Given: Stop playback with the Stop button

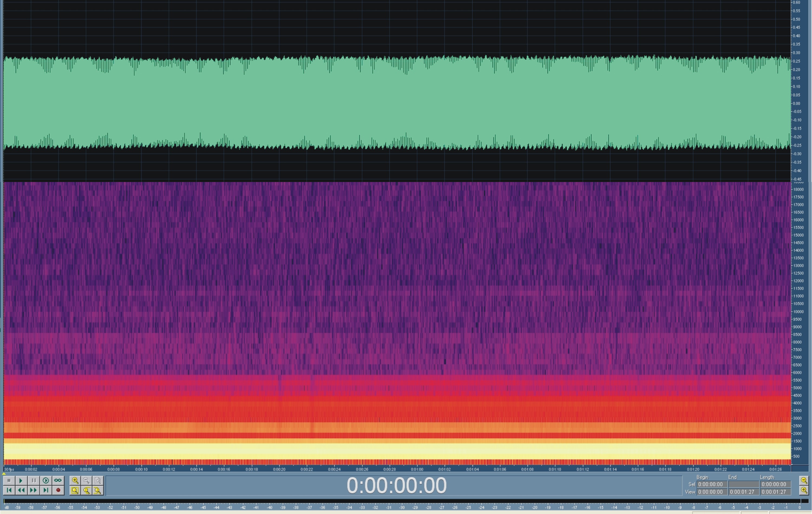Looking at the screenshot, I should [x=9, y=480].
